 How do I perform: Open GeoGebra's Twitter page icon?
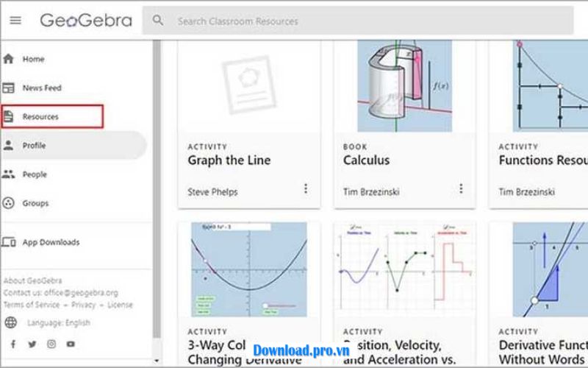pyautogui.click(x=32, y=344)
